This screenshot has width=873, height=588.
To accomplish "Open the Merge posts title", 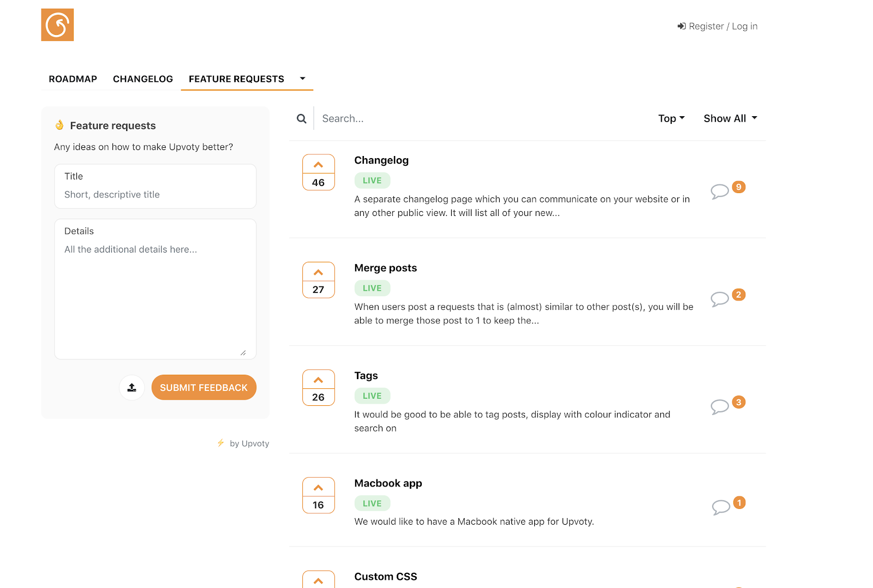I will (386, 268).
